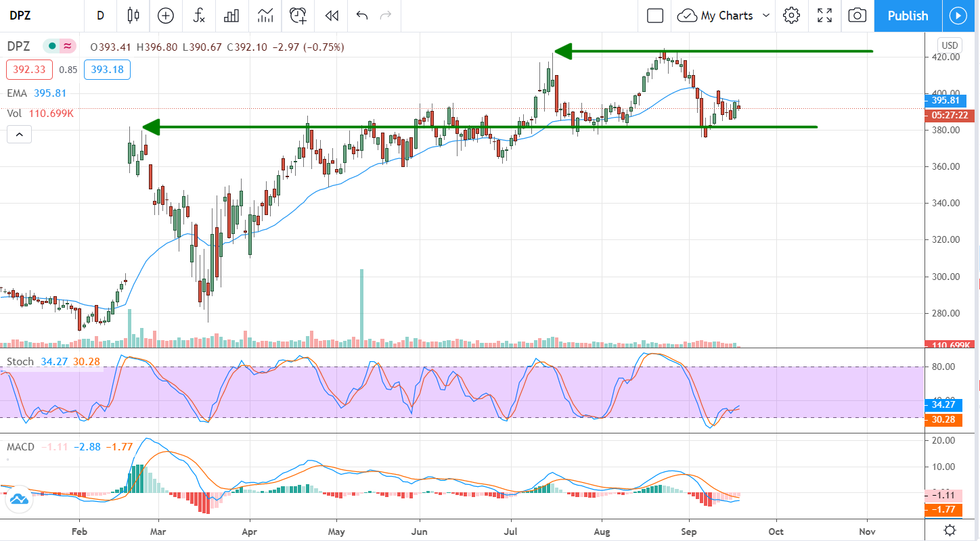The height and width of the screenshot is (541, 980).
Task: Open the candlestick chart style menu
Action: [x=133, y=16]
